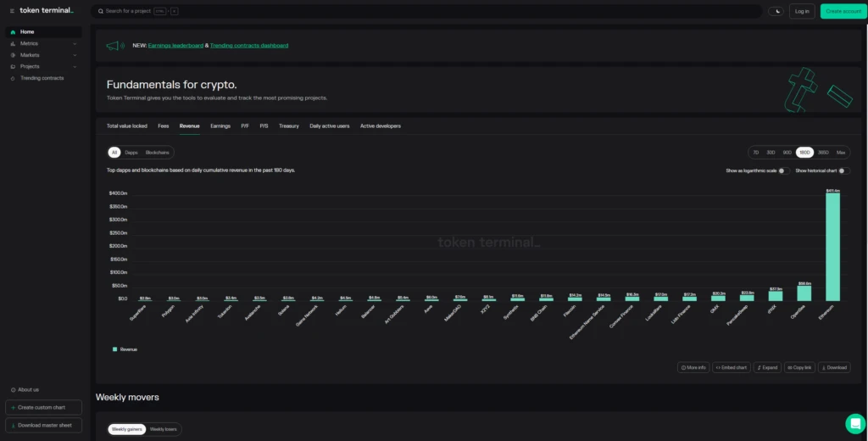This screenshot has height=441, width=868.
Task: Click the search magnifier icon
Action: coord(101,11)
